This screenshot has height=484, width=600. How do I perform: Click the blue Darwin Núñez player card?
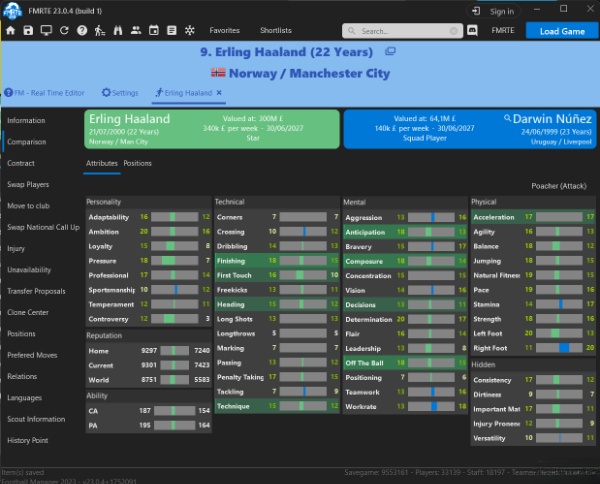(x=470, y=129)
